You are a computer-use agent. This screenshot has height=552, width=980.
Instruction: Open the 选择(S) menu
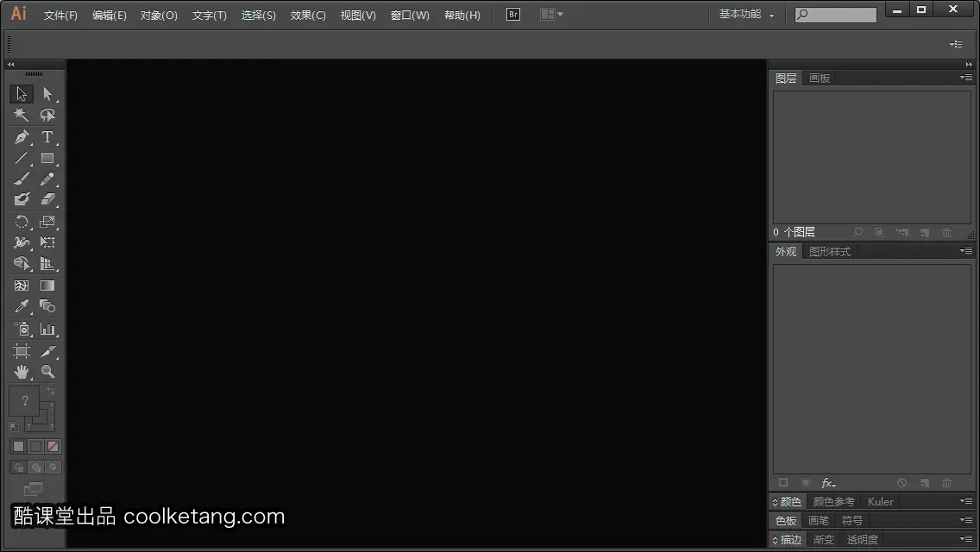point(259,15)
